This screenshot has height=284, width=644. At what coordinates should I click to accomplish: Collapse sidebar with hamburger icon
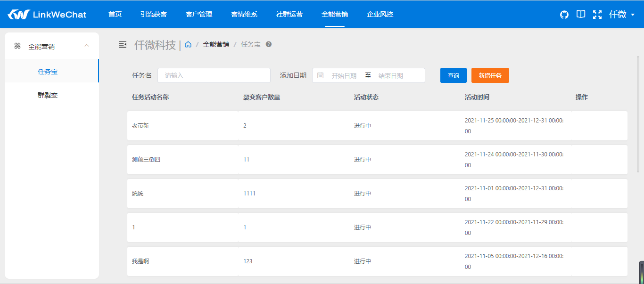point(123,44)
